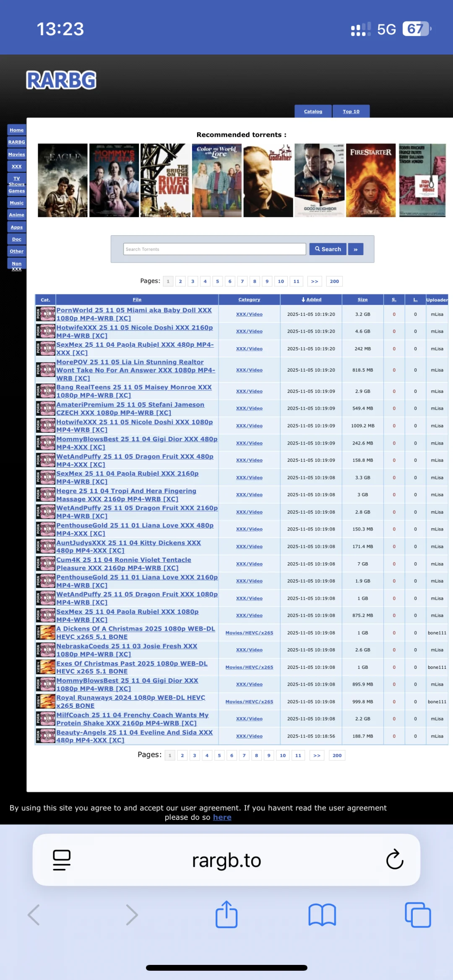Tap the rargb.to address bar
The image size is (453, 980).
click(x=226, y=860)
